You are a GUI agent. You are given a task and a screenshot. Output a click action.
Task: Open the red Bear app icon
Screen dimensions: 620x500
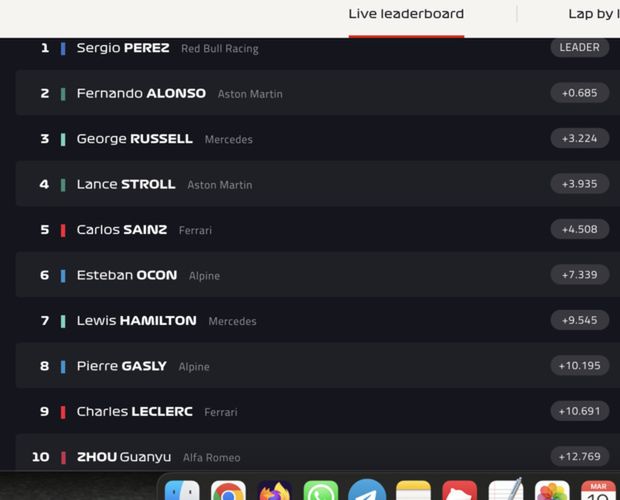(459, 491)
